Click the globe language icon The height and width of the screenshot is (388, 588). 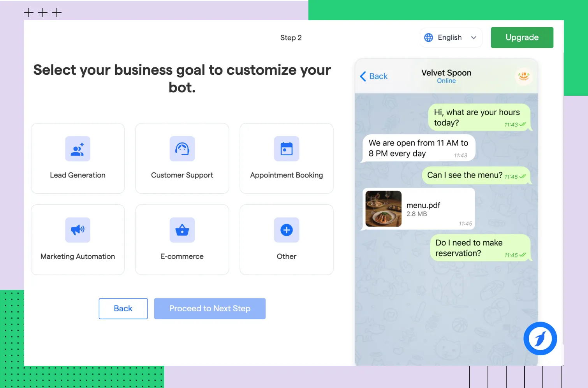tap(428, 37)
